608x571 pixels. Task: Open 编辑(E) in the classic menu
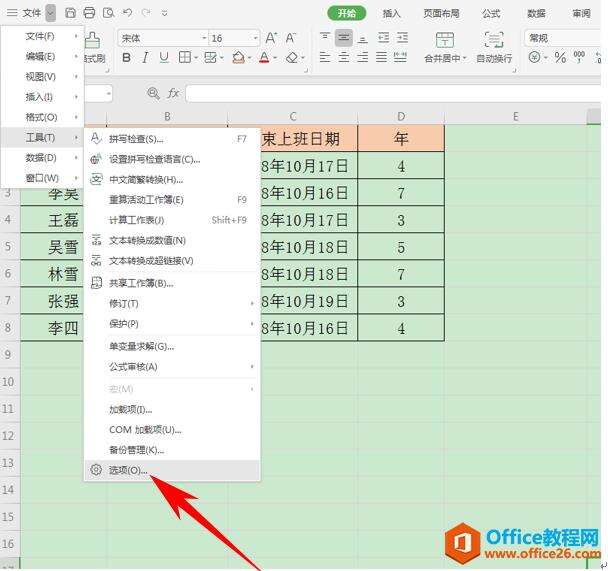pyautogui.click(x=43, y=57)
